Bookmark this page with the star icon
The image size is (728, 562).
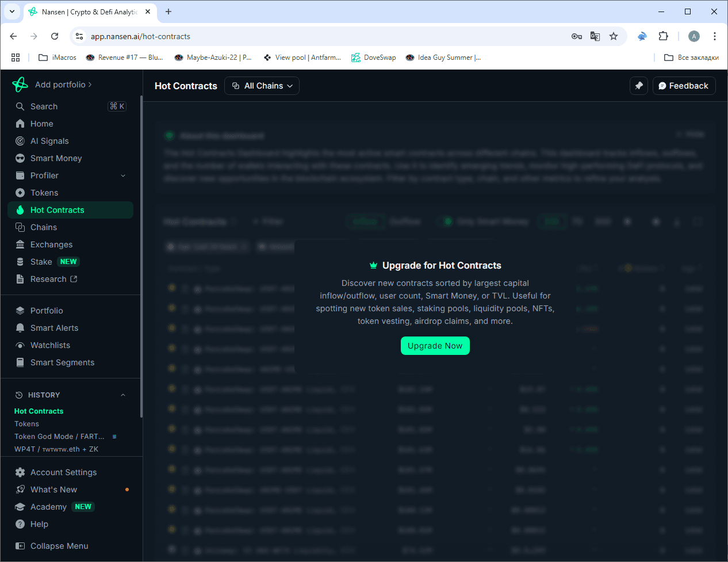click(614, 36)
